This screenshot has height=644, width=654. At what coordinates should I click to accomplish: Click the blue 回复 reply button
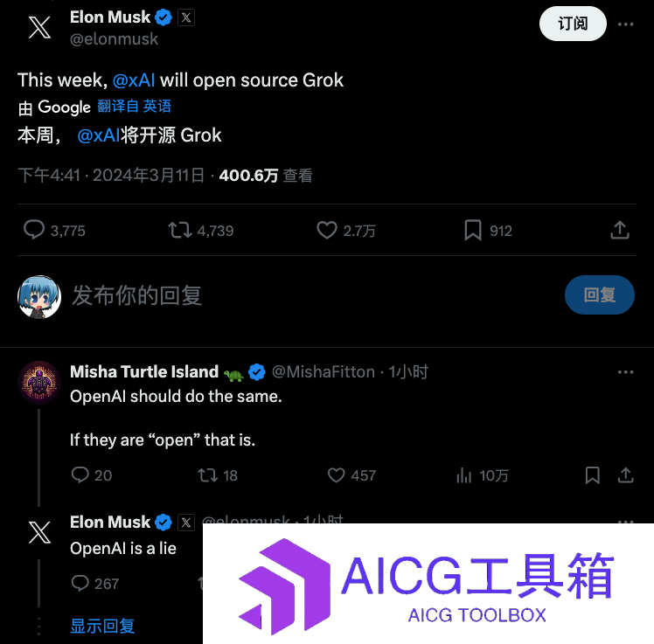600,294
